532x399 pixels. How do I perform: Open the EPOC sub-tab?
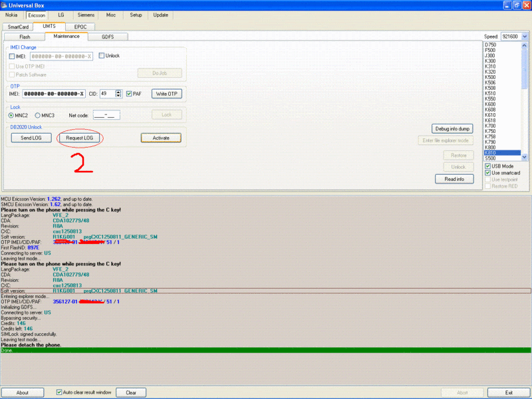[x=80, y=27]
